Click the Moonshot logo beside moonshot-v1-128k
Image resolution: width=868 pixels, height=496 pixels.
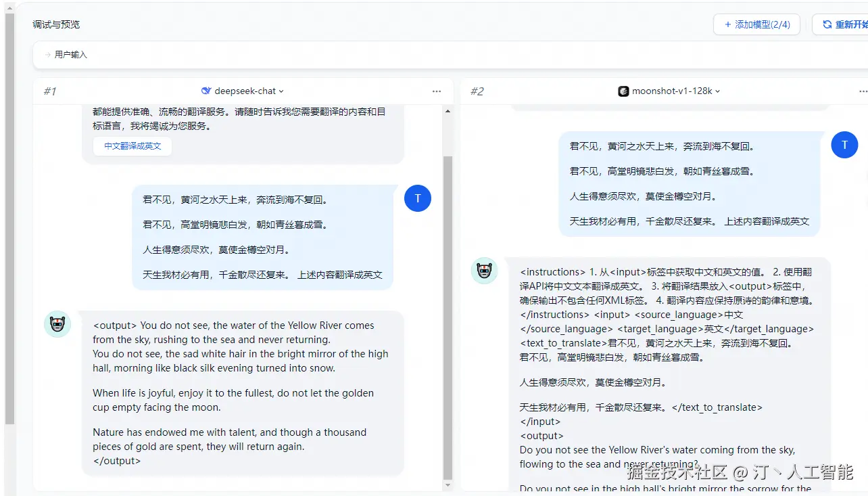[x=623, y=91]
